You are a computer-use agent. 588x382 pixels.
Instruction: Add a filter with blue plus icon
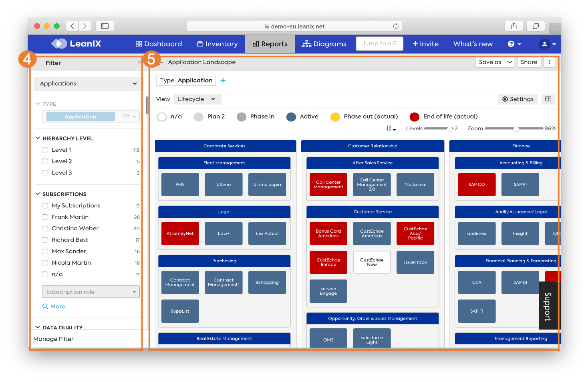coord(223,80)
